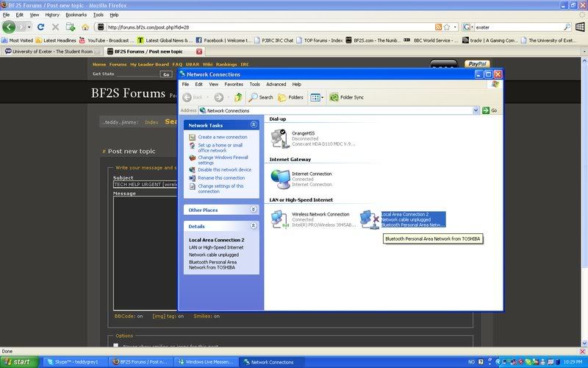588x368 pixels.
Task: Click the Firefox search box containing exeter
Action: (x=518, y=27)
